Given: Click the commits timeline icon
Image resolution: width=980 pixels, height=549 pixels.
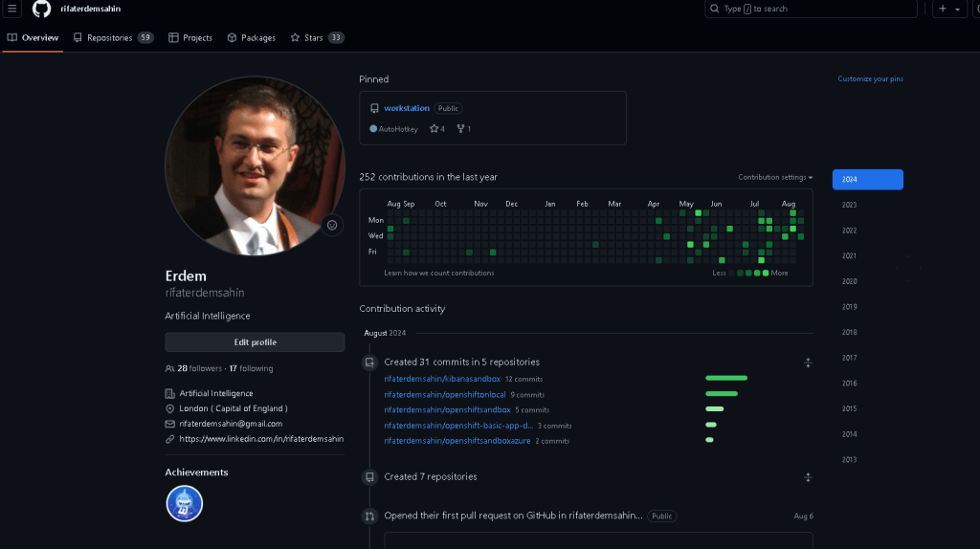Looking at the screenshot, I should [369, 362].
